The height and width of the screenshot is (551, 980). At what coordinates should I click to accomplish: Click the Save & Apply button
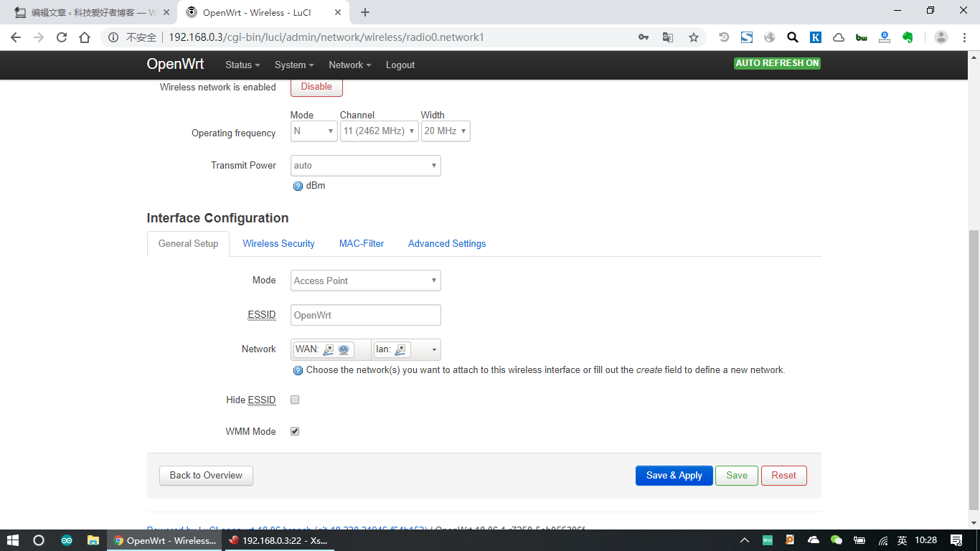pyautogui.click(x=674, y=476)
